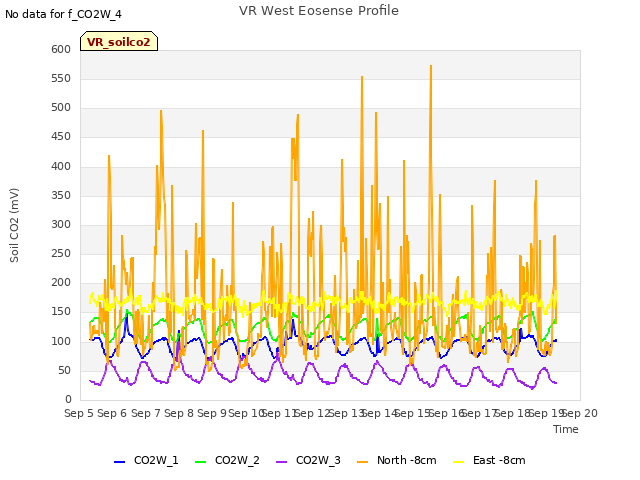The image size is (640, 480).
Task: Click the CO2W_1 legend entry
Action: coord(146,461)
